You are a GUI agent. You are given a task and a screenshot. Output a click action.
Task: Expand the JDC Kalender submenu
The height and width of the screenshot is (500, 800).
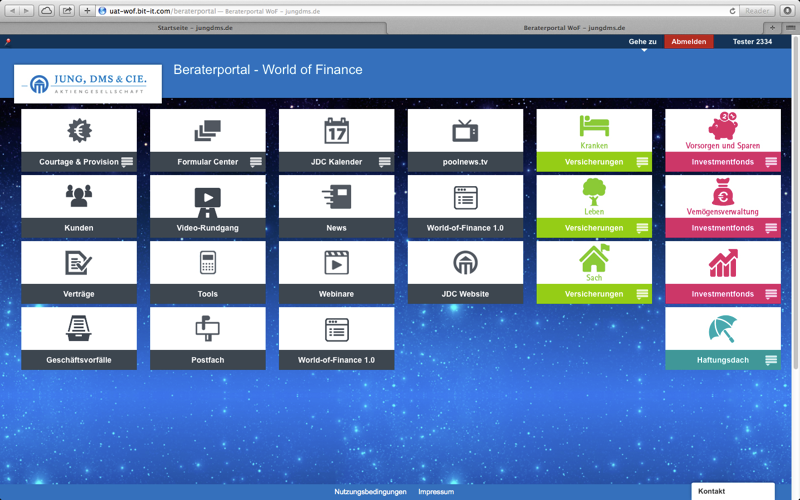click(385, 162)
